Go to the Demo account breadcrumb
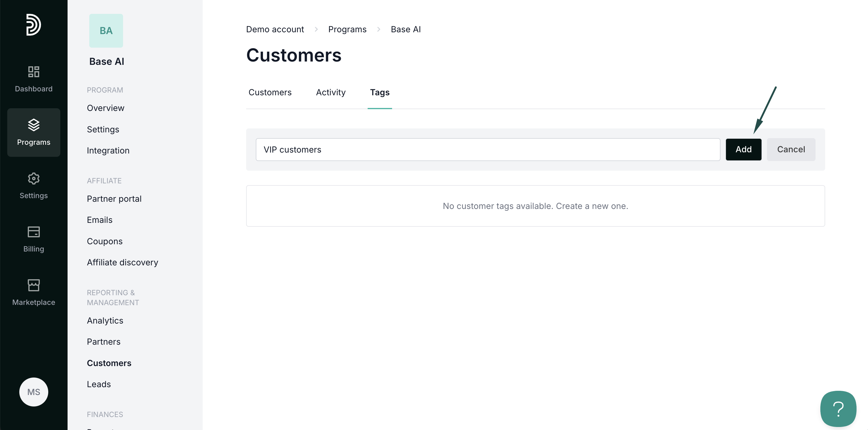 (275, 29)
